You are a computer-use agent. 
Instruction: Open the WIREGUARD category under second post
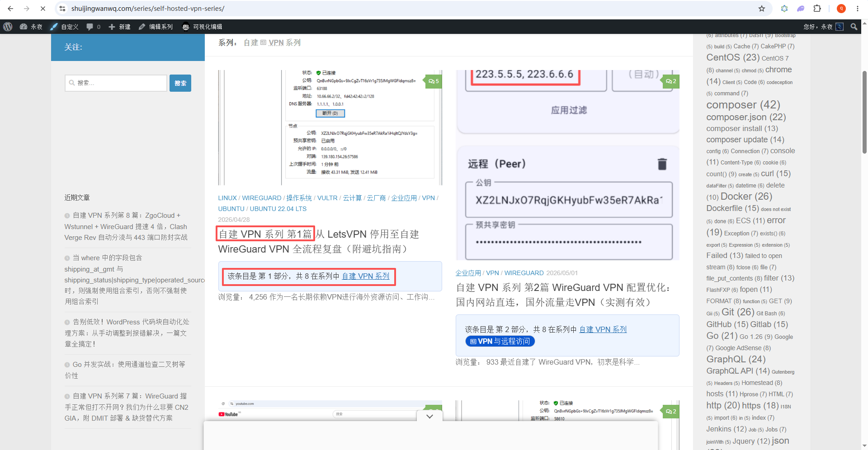(524, 273)
